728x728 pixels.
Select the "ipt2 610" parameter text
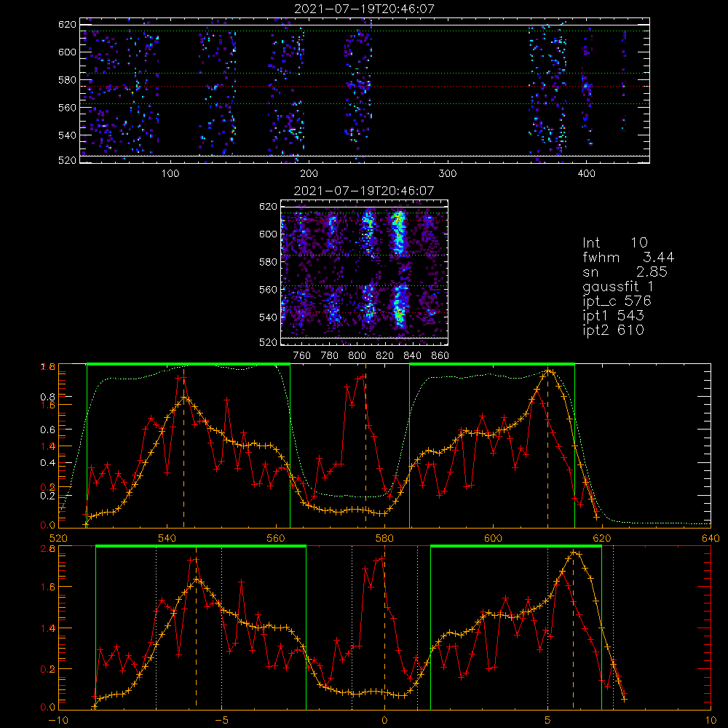613,330
